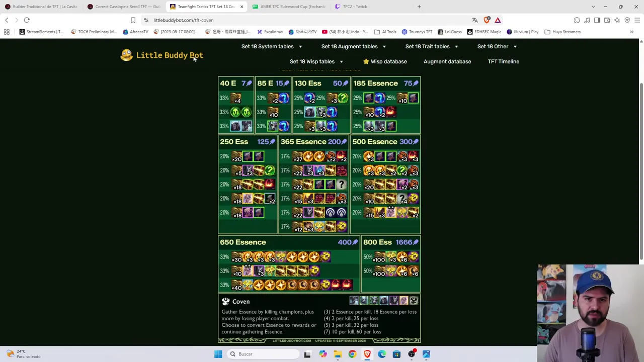Open the Brave Shields lion icon
This screenshot has width=644, height=362.
click(x=487, y=20)
